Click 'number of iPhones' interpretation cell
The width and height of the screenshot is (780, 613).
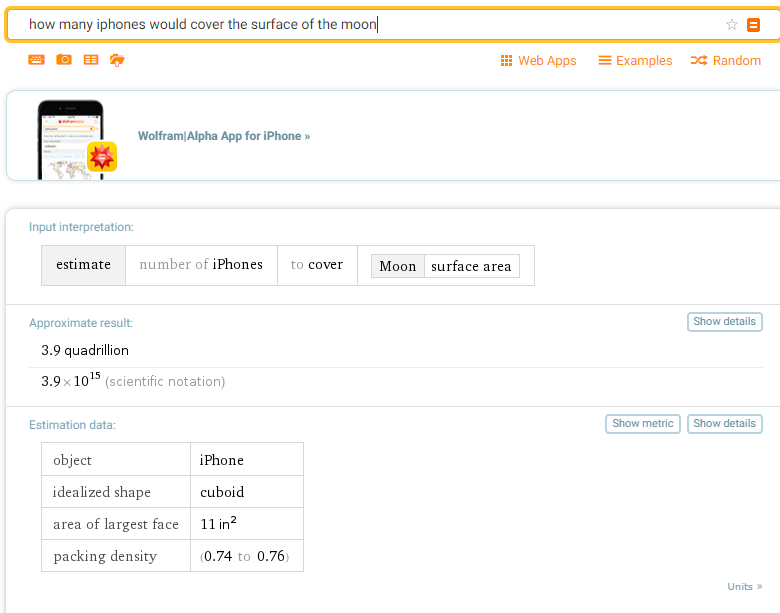point(201,265)
